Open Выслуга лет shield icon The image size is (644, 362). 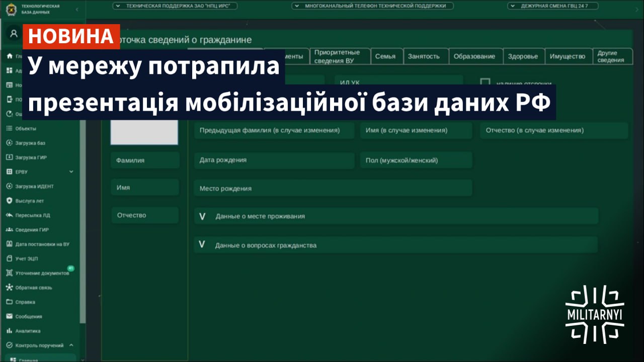(9, 201)
